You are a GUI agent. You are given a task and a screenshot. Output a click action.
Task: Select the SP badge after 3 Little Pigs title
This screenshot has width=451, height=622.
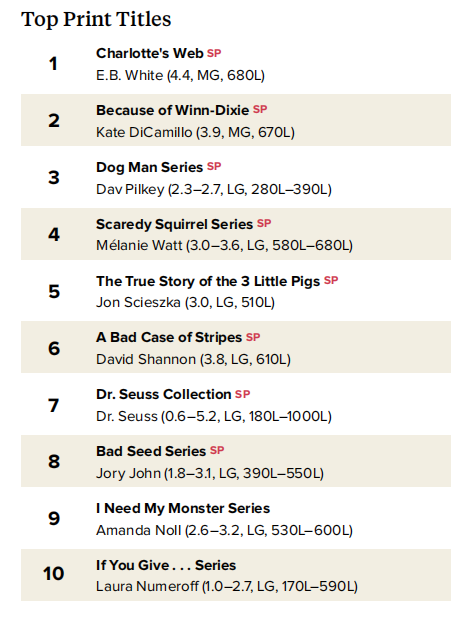coord(331,280)
